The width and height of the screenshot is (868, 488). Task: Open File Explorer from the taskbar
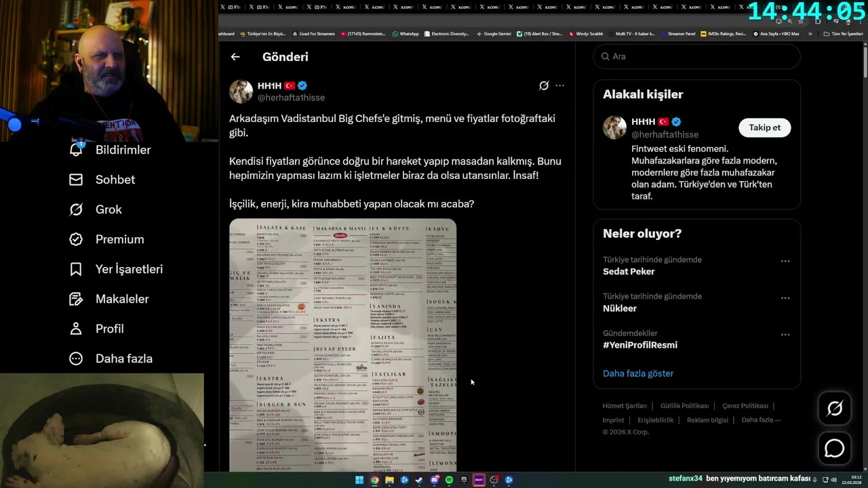[x=389, y=480]
